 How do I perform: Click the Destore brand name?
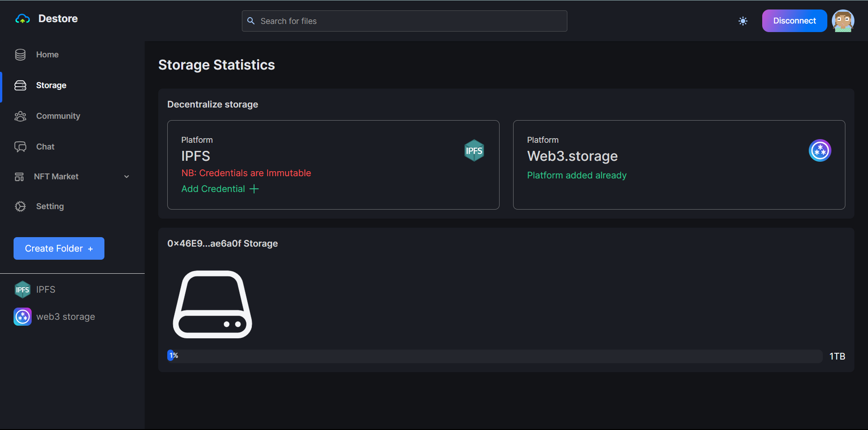pyautogui.click(x=58, y=19)
